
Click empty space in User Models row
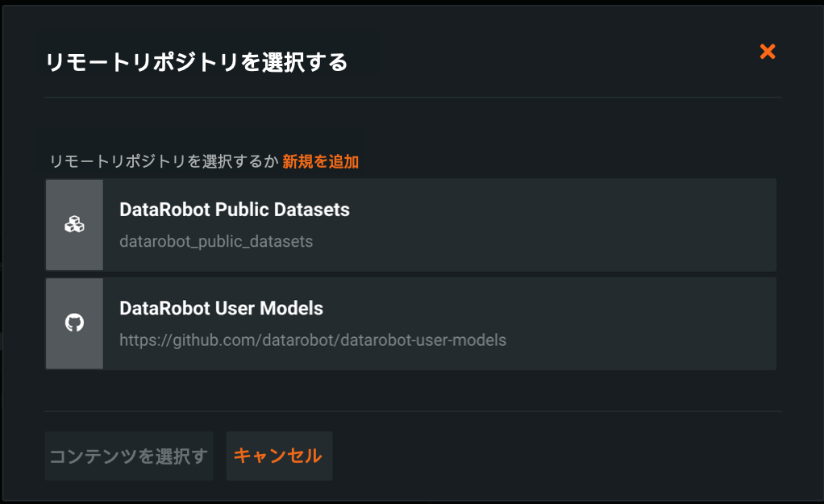(645, 323)
